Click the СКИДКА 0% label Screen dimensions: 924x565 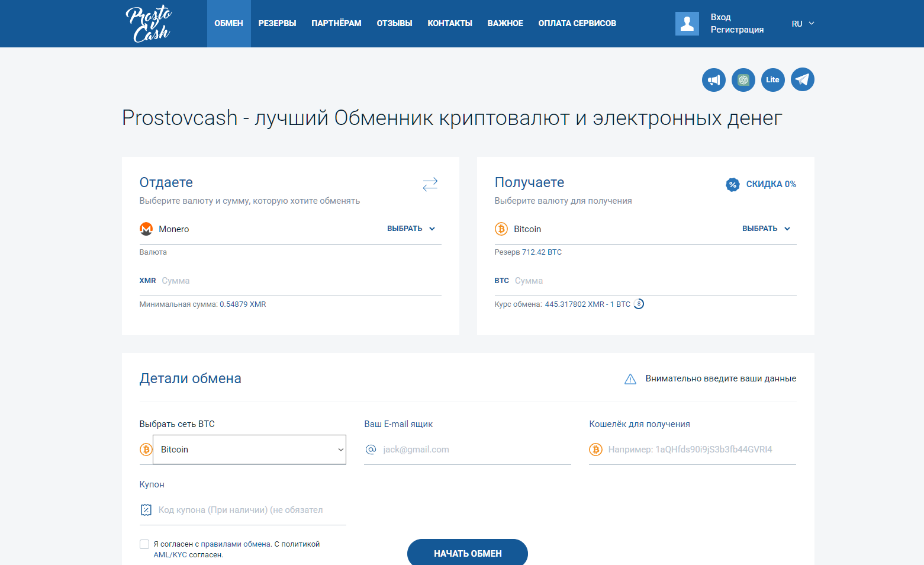(771, 184)
